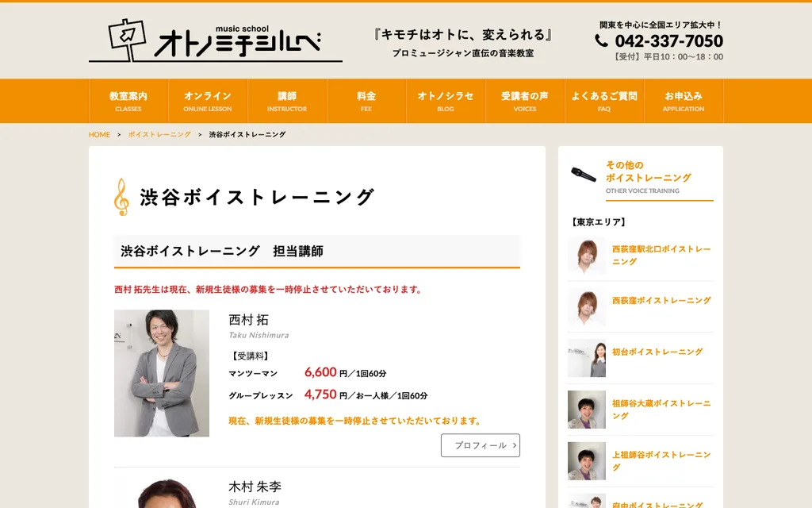Click the phone icon beside 042-337-7050
The height and width of the screenshot is (508, 812).
[601, 40]
